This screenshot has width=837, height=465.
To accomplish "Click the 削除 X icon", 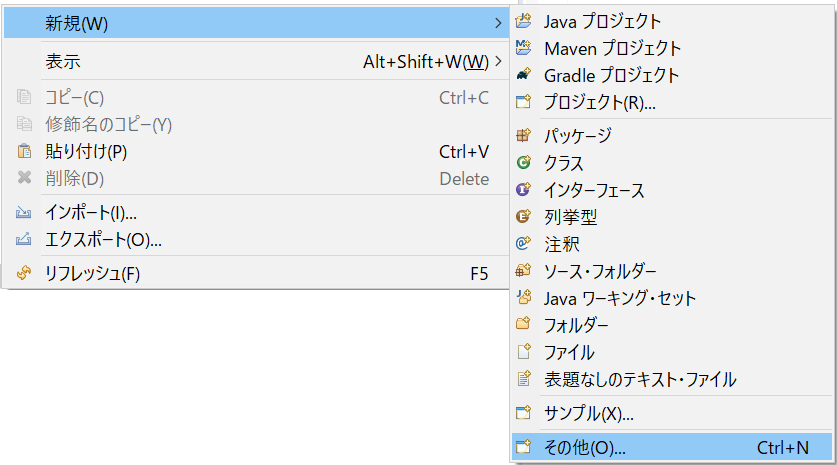I will tap(24, 178).
